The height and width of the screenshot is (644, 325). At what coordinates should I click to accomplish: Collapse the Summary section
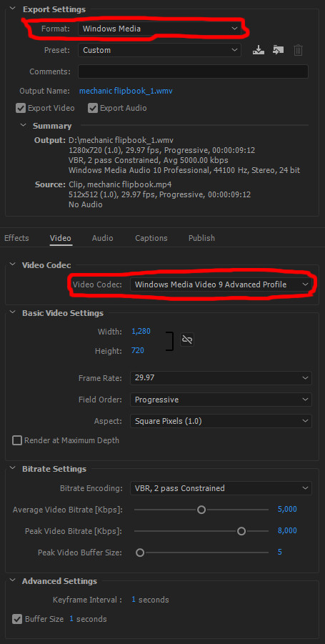tap(23, 126)
